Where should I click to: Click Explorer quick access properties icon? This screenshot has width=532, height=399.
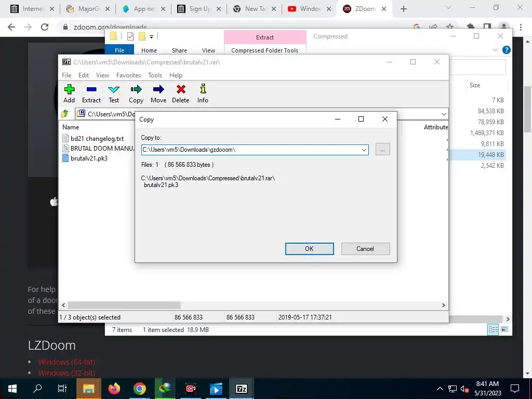(130, 36)
